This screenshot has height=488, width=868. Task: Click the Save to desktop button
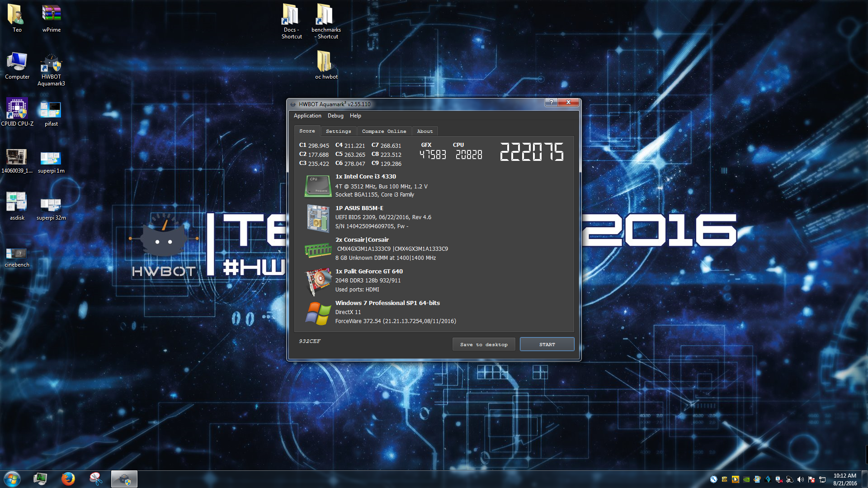click(x=484, y=344)
